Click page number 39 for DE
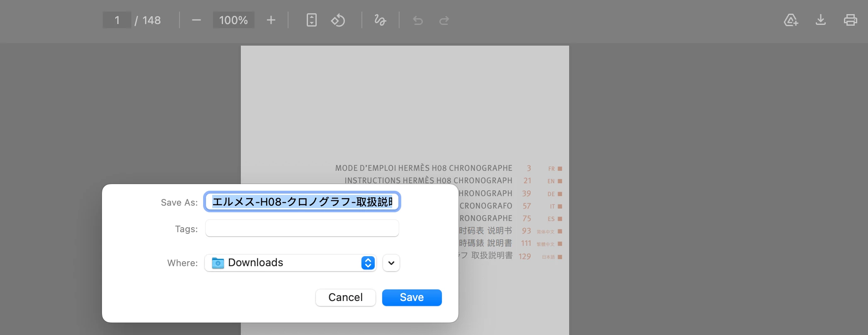 (526, 194)
